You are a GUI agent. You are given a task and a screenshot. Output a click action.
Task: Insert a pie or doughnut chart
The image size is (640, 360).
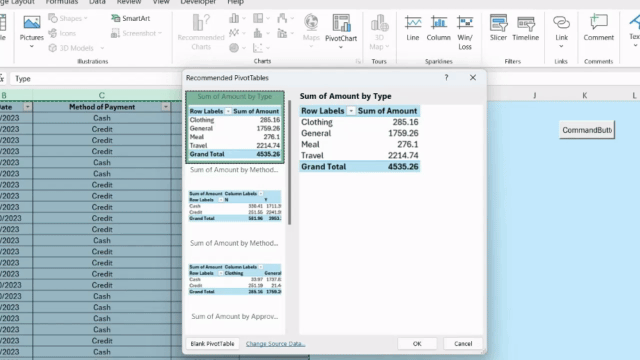coord(237,48)
